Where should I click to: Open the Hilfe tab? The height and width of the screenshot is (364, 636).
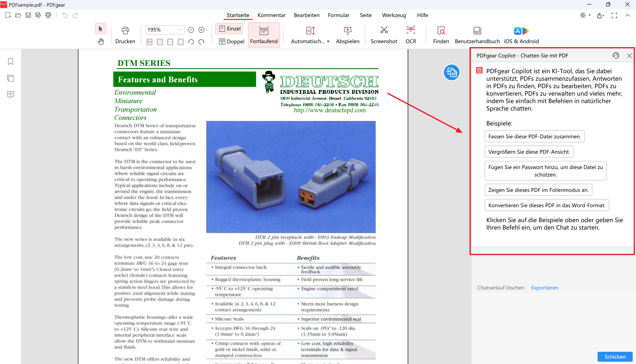click(422, 15)
